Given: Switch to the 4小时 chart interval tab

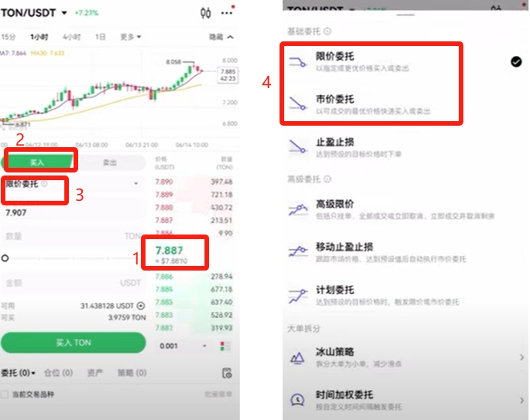Looking at the screenshot, I should pos(72,37).
